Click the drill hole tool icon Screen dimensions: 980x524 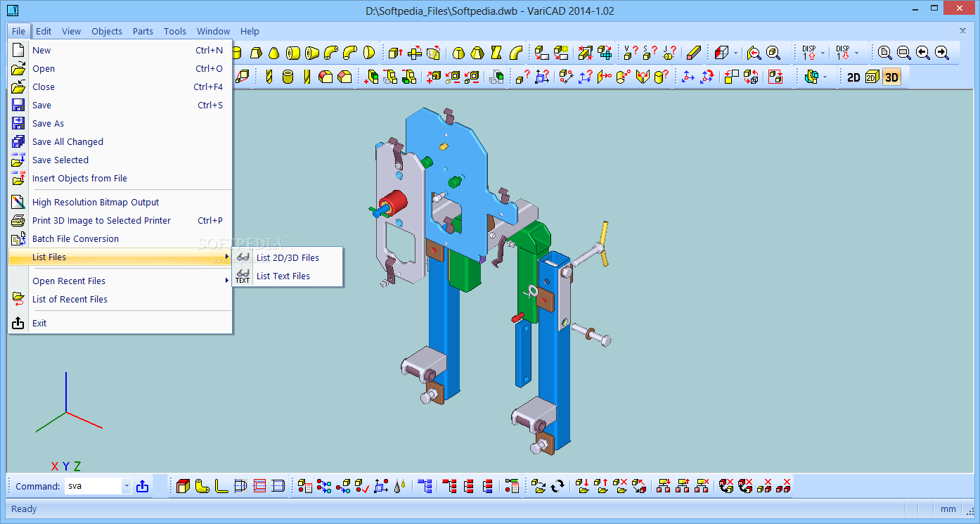point(270,77)
